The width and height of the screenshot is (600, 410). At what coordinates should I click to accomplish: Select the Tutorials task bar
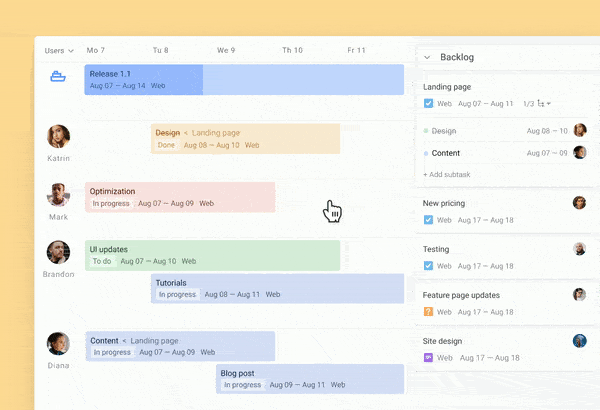click(277, 289)
